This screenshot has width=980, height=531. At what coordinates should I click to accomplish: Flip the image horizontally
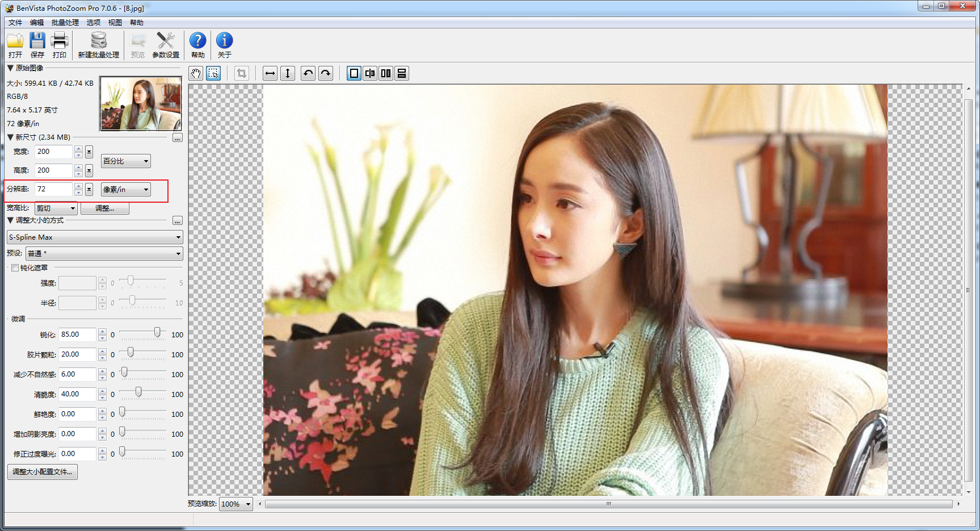pyautogui.click(x=270, y=73)
